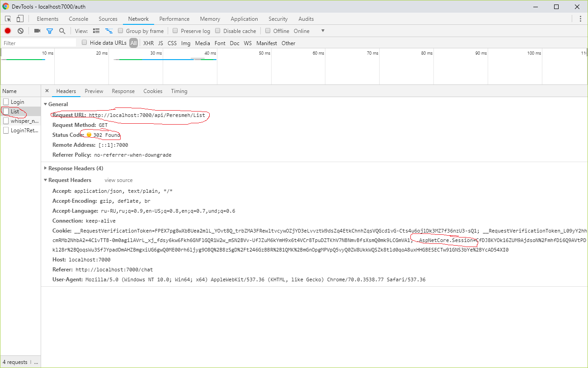588x368 pixels.
Task: Click the Referer http://localhost:7000/chat value
Action: pyautogui.click(x=114, y=270)
